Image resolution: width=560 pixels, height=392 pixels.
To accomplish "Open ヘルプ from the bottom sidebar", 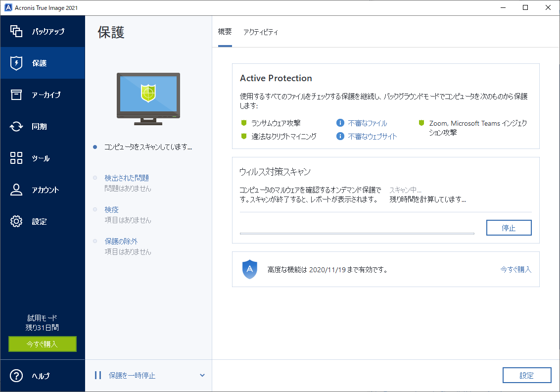I will tap(30, 376).
